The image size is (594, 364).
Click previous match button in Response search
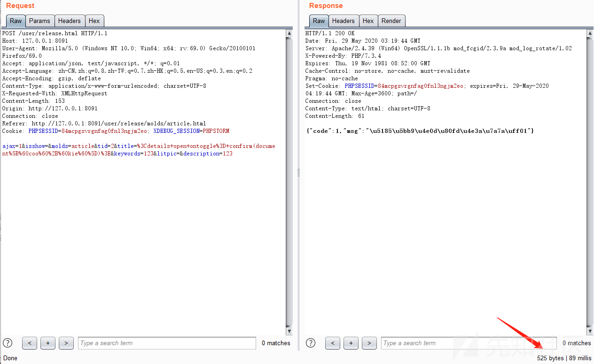[332, 343]
